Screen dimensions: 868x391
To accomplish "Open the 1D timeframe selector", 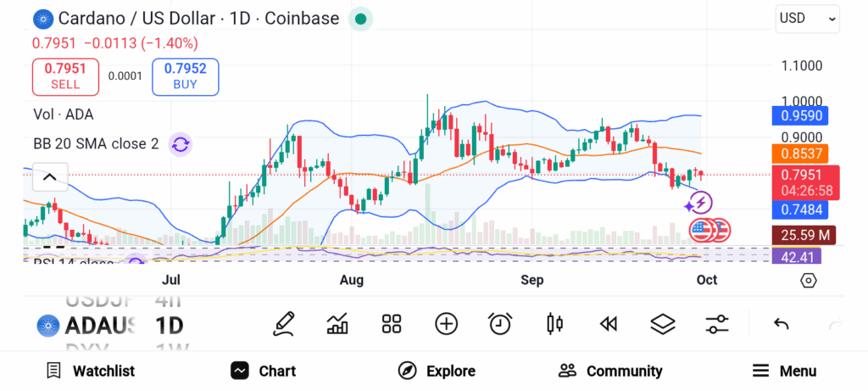I will coord(169,325).
